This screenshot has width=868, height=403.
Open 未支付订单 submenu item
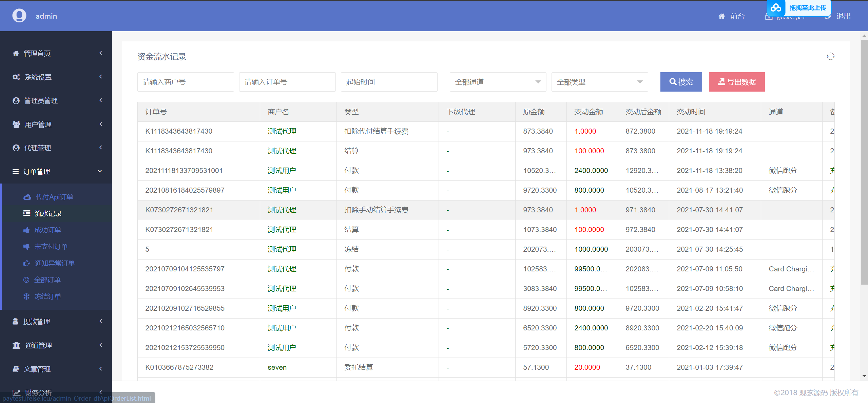coord(51,247)
